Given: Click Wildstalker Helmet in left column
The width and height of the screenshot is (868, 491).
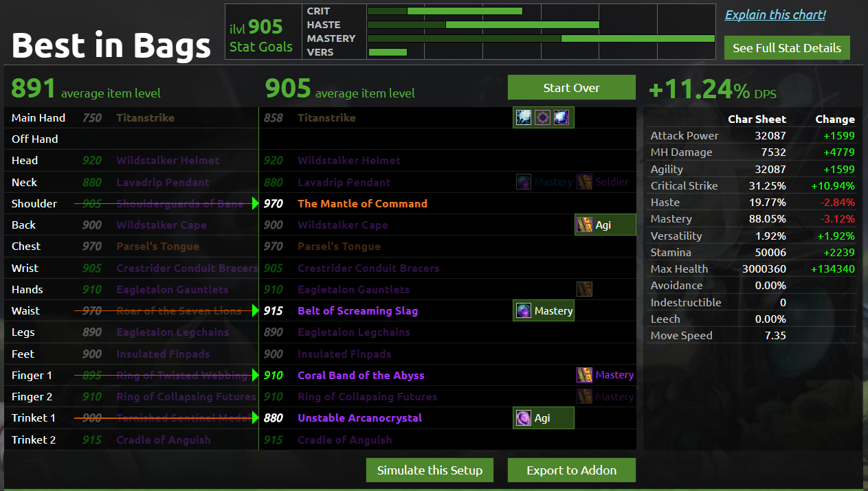Looking at the screenshot, I should [x=168, y=160].
